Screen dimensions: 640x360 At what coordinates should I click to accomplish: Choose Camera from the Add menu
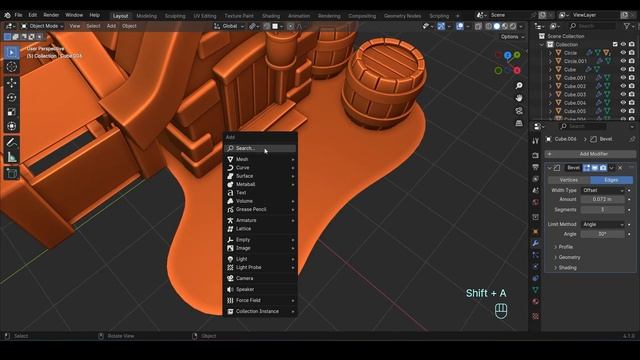260,278
